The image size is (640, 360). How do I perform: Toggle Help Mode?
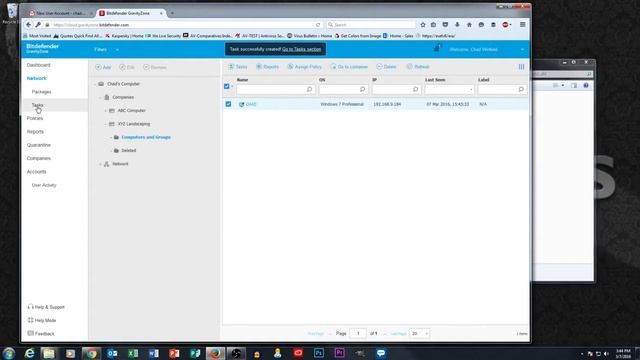pyautogui.click(x=42, y=320)
